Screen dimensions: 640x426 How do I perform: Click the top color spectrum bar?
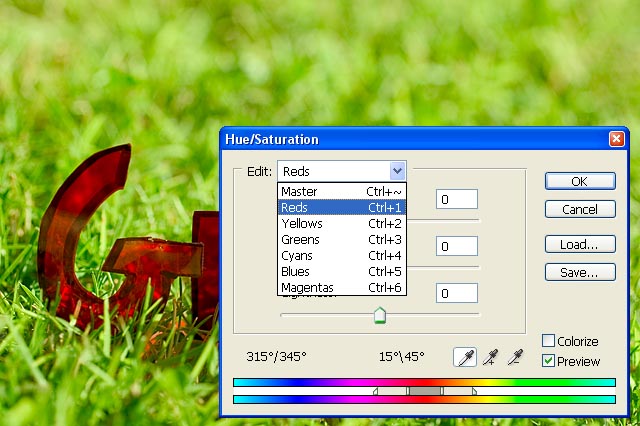click(424, 382)
